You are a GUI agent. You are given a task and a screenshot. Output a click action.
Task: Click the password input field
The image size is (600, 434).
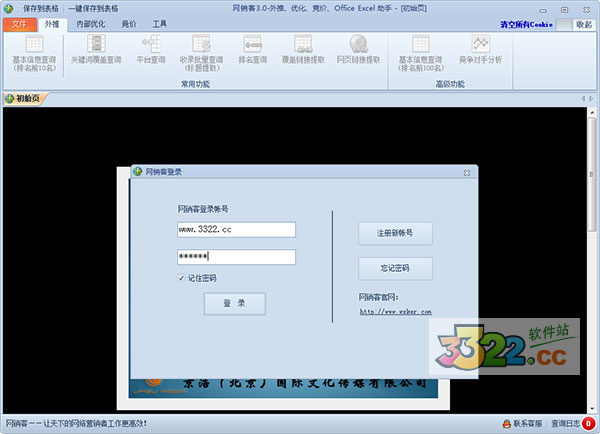point(236,257)
